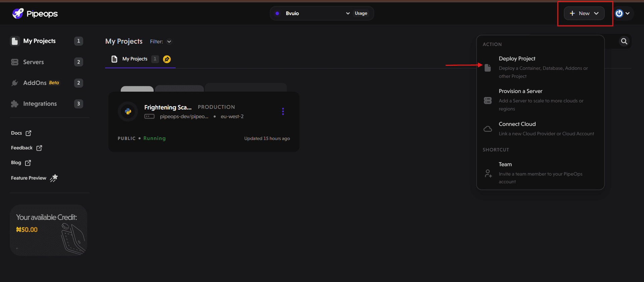
Task: Click the Servers sidebar icon
Action: click(x=15, y=62)
